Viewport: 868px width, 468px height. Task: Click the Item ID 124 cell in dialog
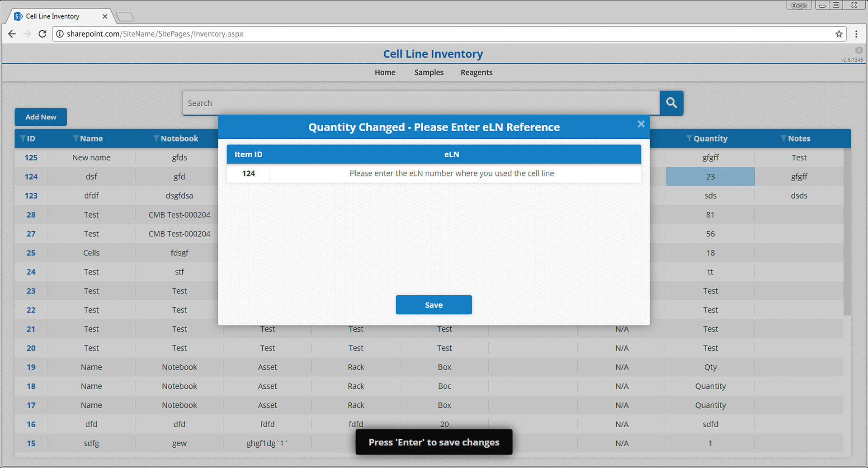tap(248, 173)
